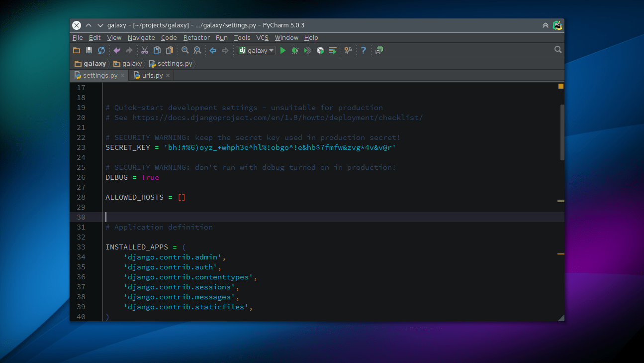This screenshot has width=644, height=363.
Task: Open the VCS menu
Action: (262, 38)
